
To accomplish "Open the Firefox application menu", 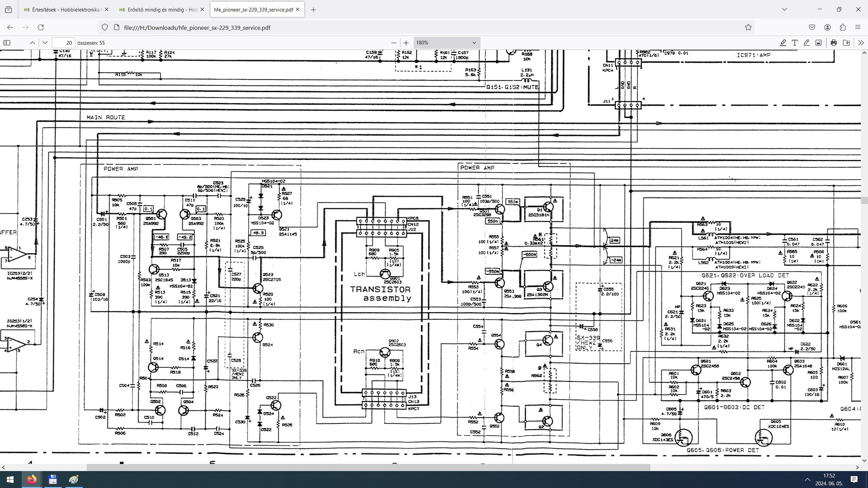I will point(858,27).
